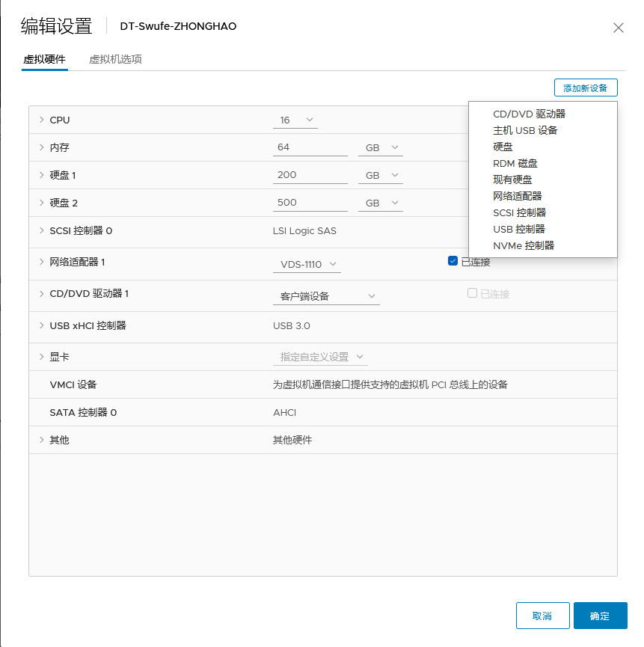Expand the 内存 memory section
644x647 pixels.
click(42, 147)
